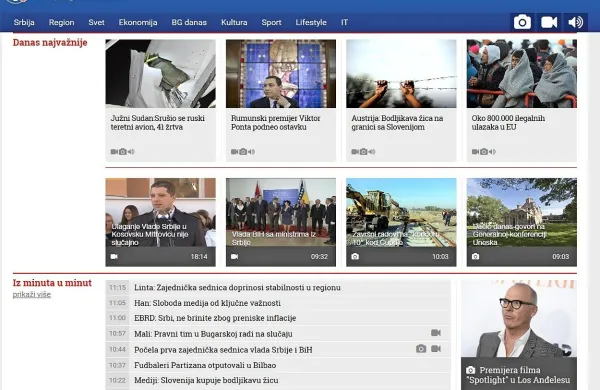Click the video icon under the Južni Sudan article
Viewport: 600px width, 390px height.
pyautogui.click(x=114, y=152)
